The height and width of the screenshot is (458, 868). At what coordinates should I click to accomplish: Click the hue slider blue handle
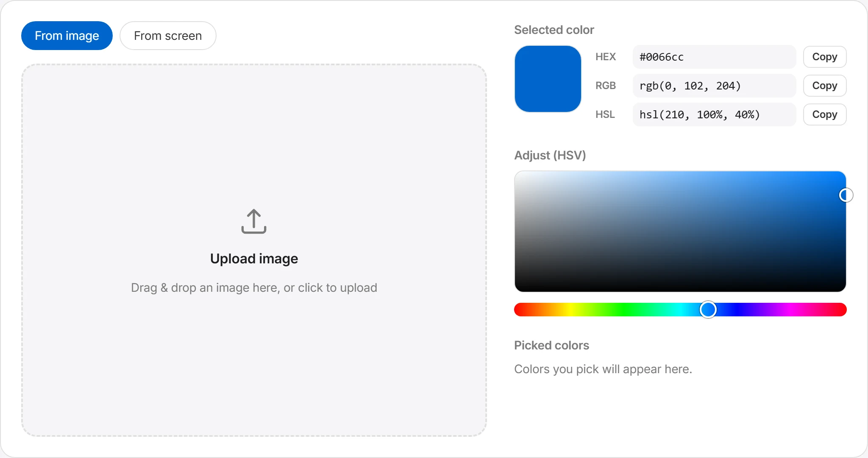coord(708,310)
